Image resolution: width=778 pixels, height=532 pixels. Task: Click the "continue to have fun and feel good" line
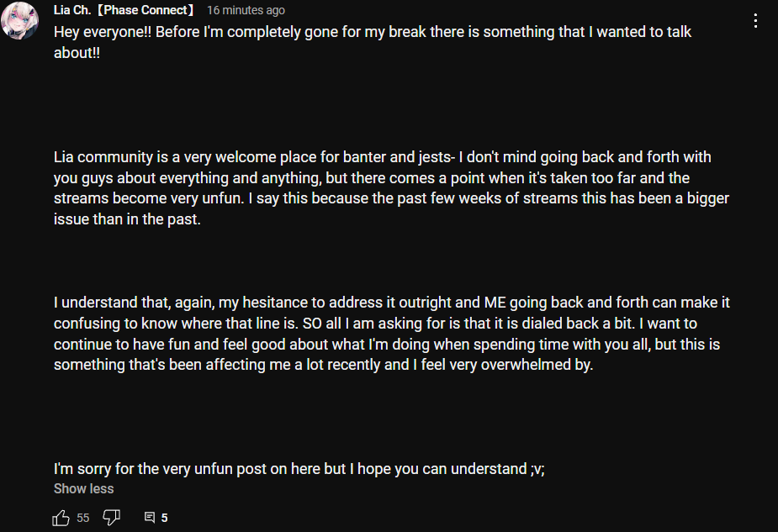coord(387,344)
